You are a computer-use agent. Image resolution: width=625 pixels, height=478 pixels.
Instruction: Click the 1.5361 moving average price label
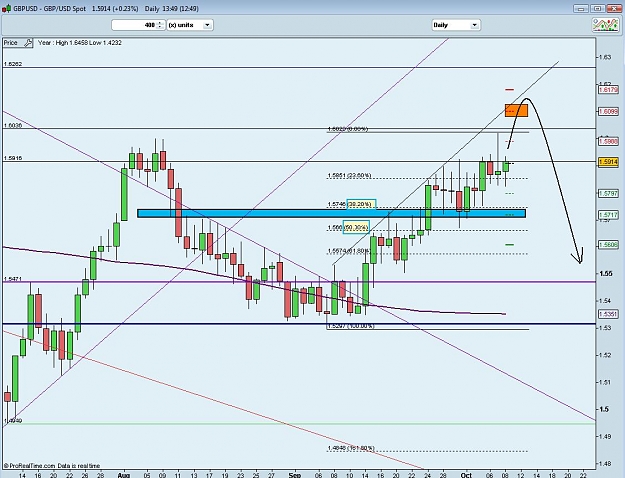(608, 315)
